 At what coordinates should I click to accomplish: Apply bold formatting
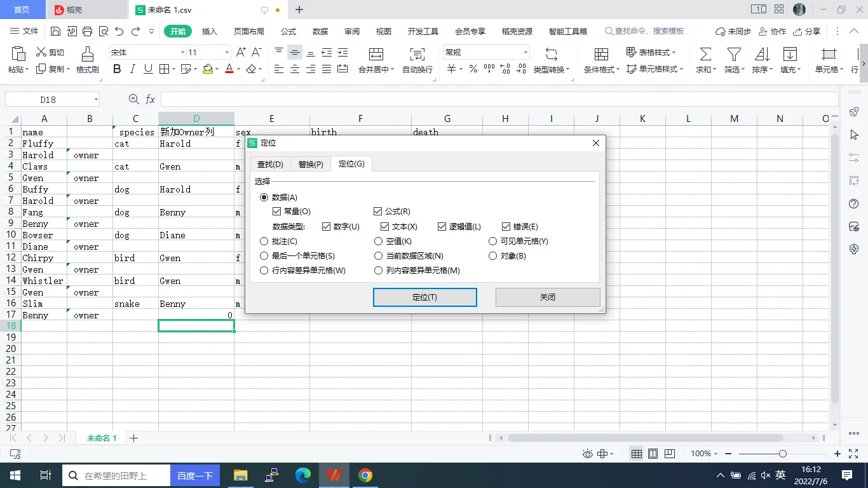click(117, 69)
